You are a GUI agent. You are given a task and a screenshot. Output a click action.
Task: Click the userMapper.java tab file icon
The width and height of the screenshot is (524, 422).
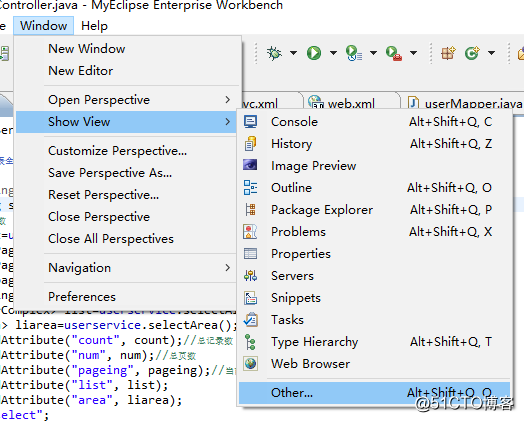(x=413, y=102)
